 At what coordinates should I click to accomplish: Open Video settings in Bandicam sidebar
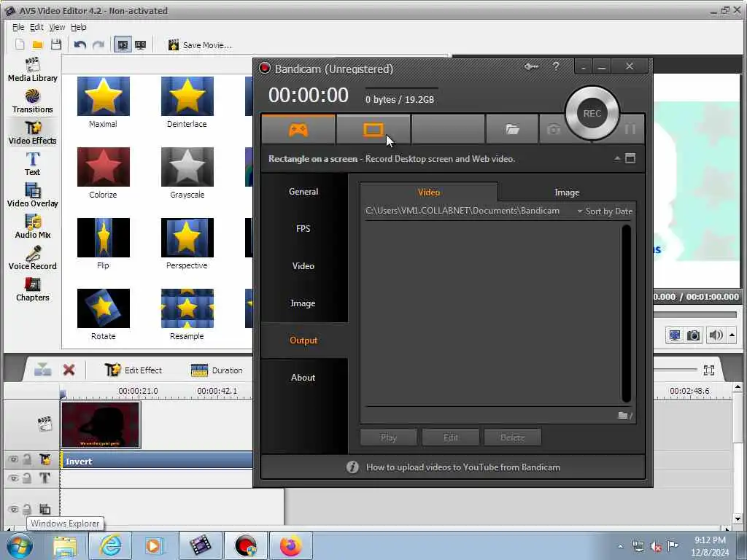coord(303,265)
